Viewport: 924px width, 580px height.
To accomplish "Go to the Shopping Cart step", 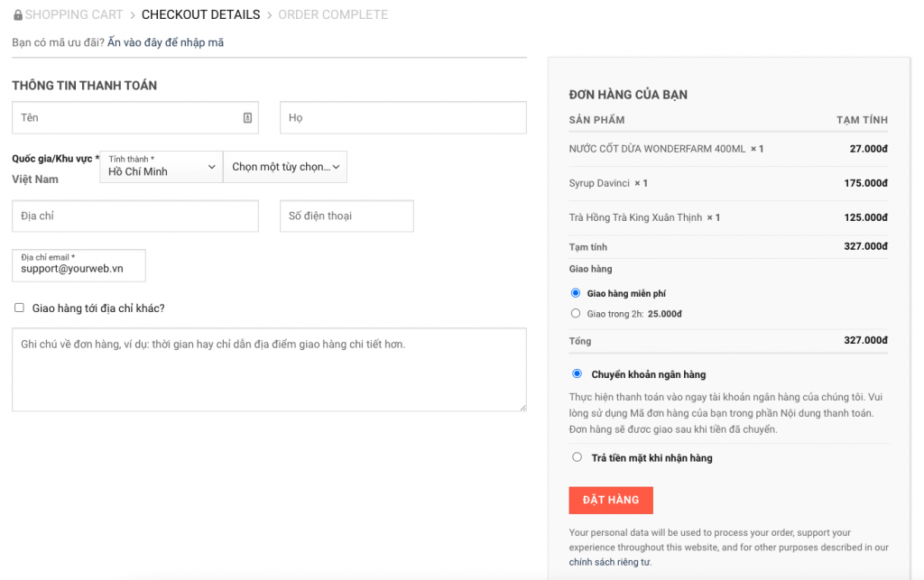I will pyautogui.click(x=74, y=15).
